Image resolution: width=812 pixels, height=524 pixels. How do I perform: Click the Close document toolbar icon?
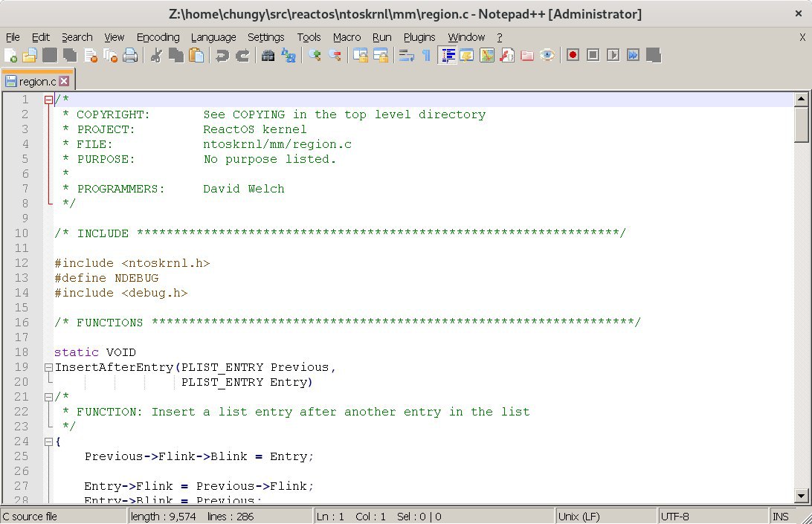[x=90, y=56]
